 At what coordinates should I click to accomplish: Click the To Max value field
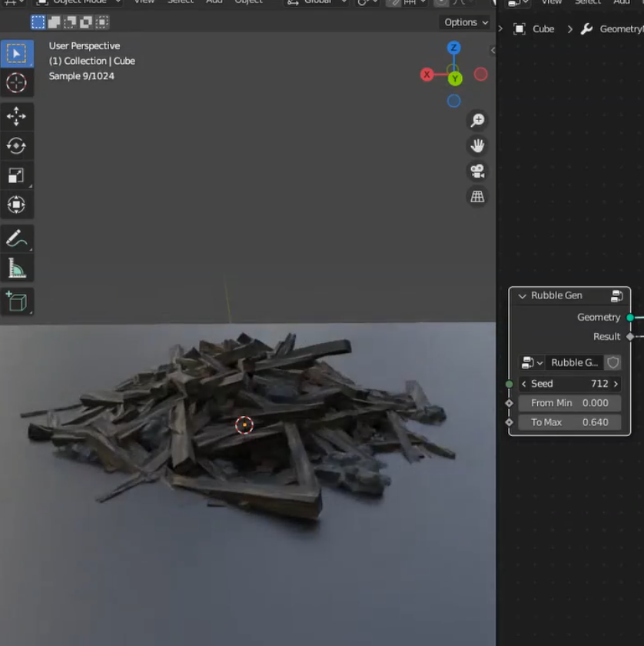pyautogui.click(x=569, y=422)
